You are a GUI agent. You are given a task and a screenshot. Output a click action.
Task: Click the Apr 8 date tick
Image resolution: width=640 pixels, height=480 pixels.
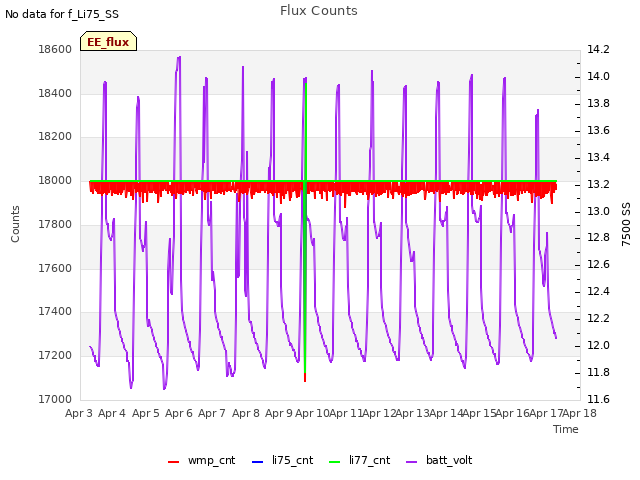pos(246,413)
